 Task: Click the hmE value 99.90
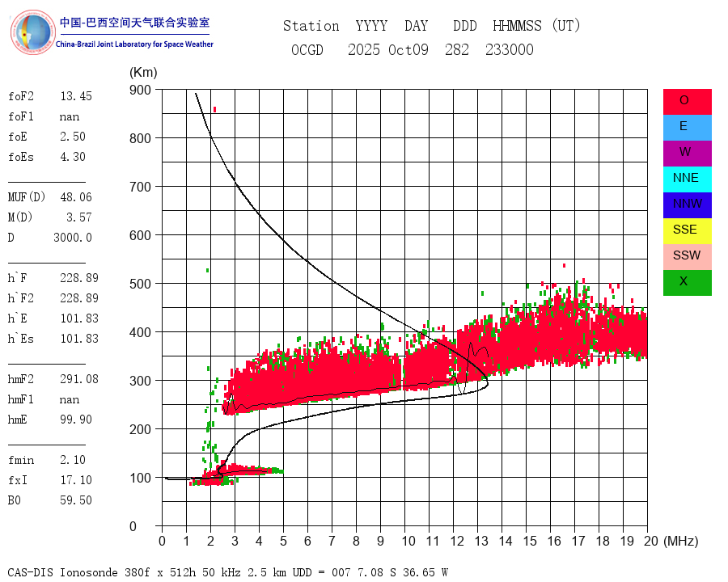(x=76, y=420)
